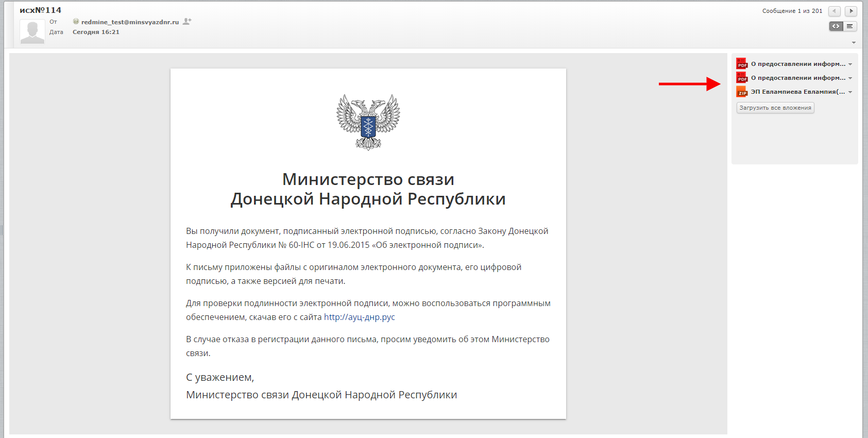Viewport: 868px width, 438px height.
Task: Click the add-to-contacts icon beside the sender address
Action: (x=187, y=22)
